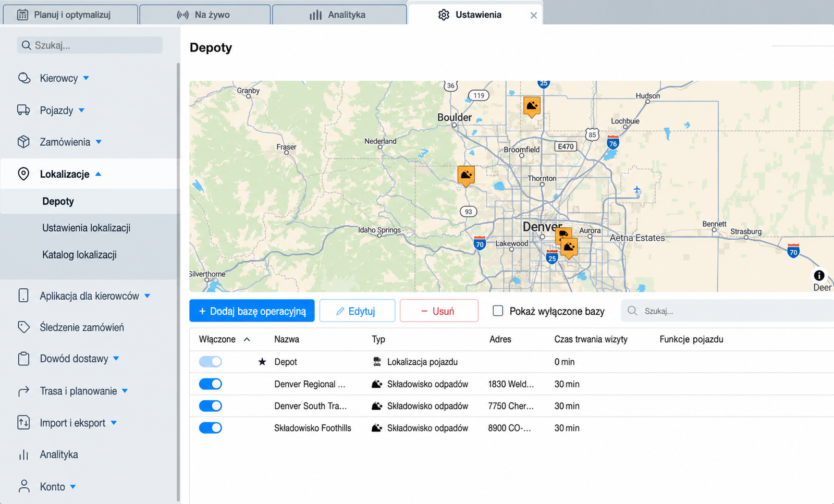Image resolution: width=834 pixels, height=504 pixels.
Task: Click the map info icon above Deer
Action: 819,275
